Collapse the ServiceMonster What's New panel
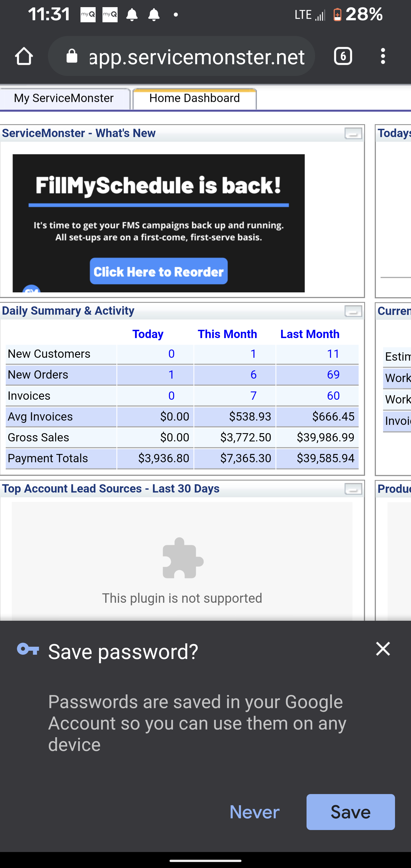Image resolution: width=411 pixels, height=868 pixels. 353,133
